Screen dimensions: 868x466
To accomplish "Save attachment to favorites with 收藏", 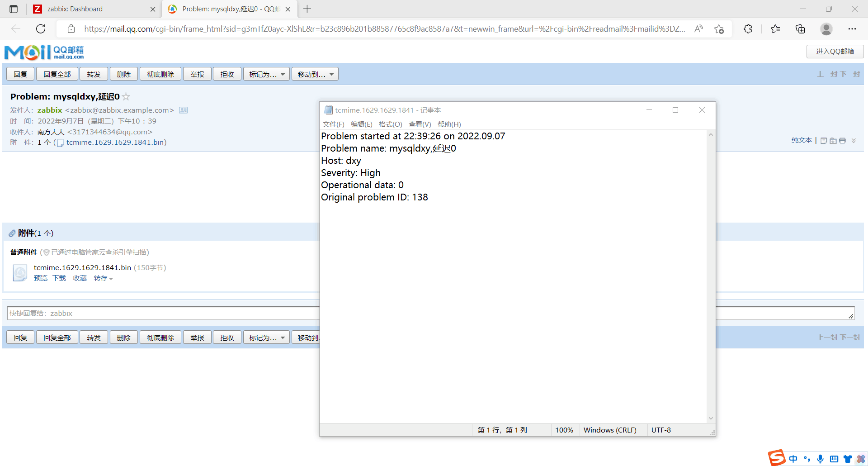I will tap(80, 278).
